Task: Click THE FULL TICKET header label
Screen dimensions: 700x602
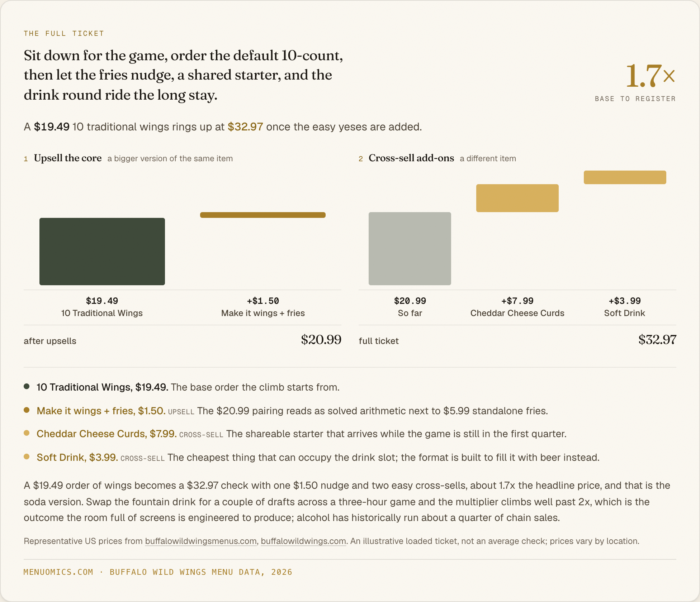Action: click(x=64, y=33)
